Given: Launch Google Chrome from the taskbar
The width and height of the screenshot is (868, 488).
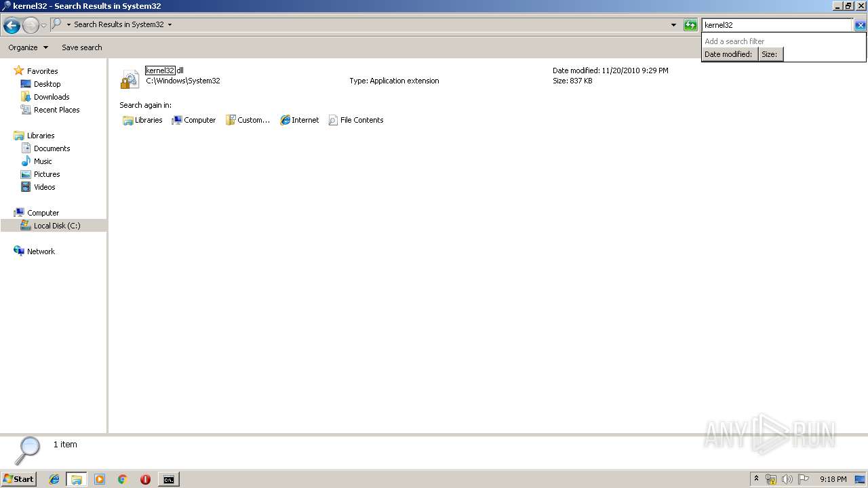Looking at the screenshot, I should [123, 479].
